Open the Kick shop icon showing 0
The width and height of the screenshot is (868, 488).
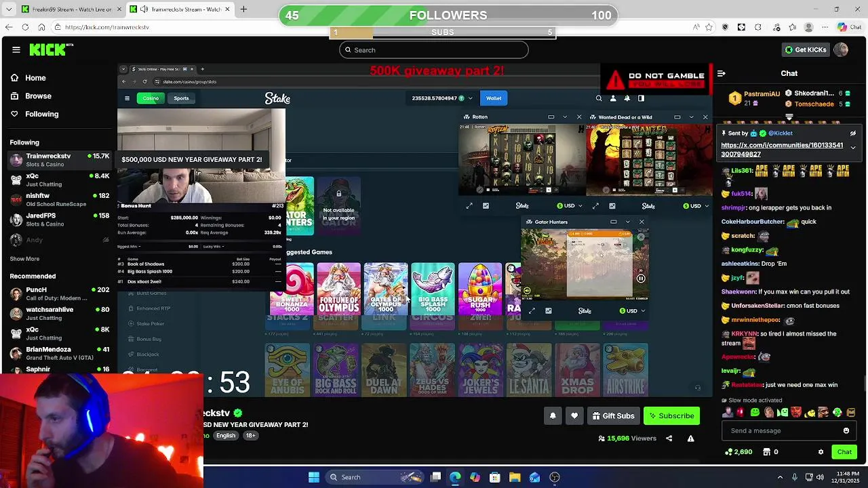[x=770, y=452]
